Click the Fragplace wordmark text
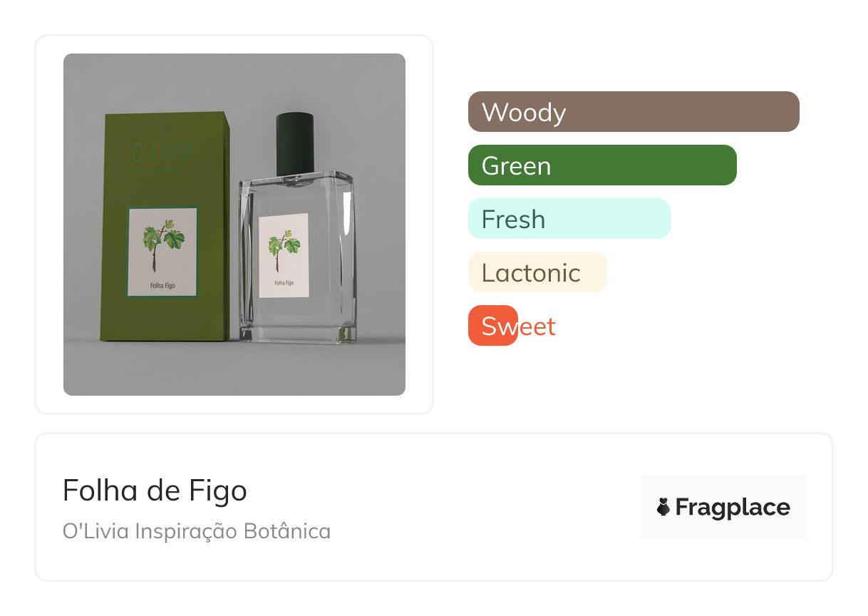The height and width of the screenshot is (616, 868). click(733, 507)
